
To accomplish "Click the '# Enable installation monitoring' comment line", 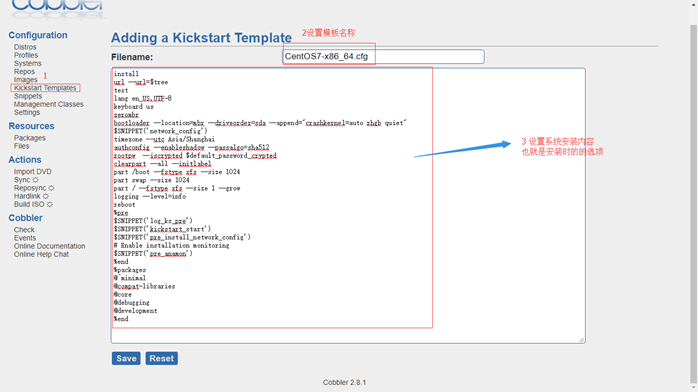I will click(171, 246).
